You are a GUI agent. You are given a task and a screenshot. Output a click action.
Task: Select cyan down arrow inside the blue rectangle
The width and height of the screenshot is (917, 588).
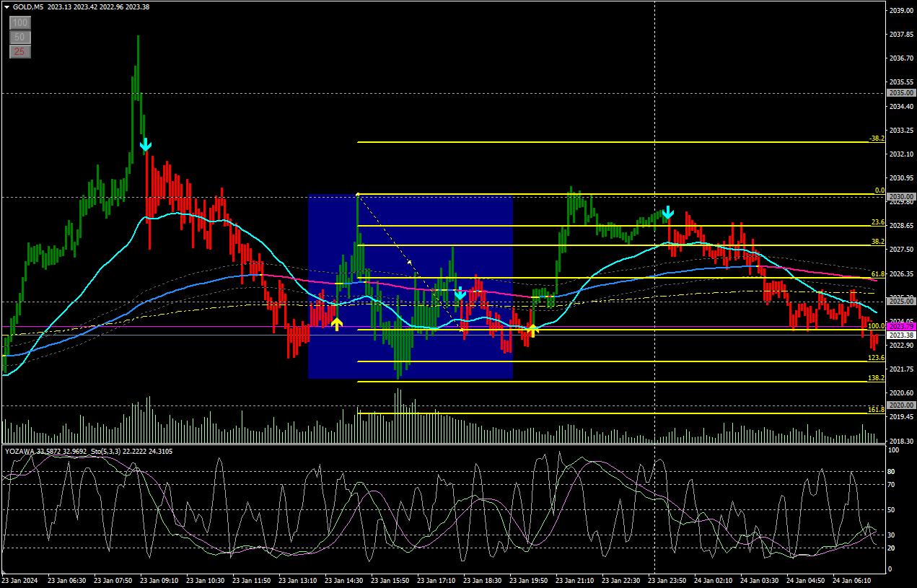460,293
